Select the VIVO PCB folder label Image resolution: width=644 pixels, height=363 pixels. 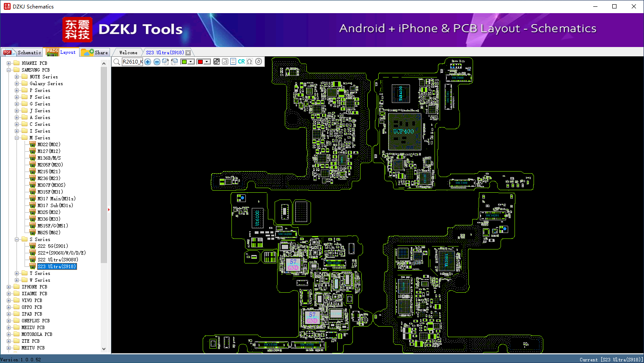[32, 300]
